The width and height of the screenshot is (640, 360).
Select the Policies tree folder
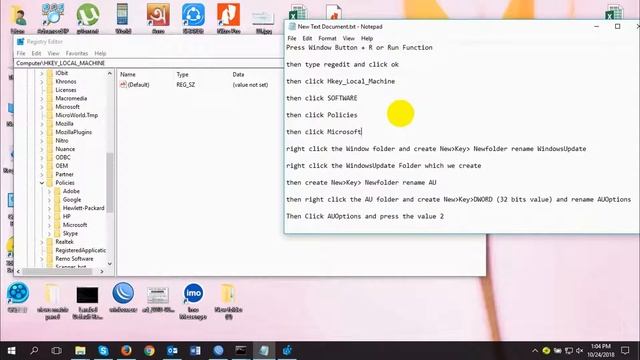(65, 183)
